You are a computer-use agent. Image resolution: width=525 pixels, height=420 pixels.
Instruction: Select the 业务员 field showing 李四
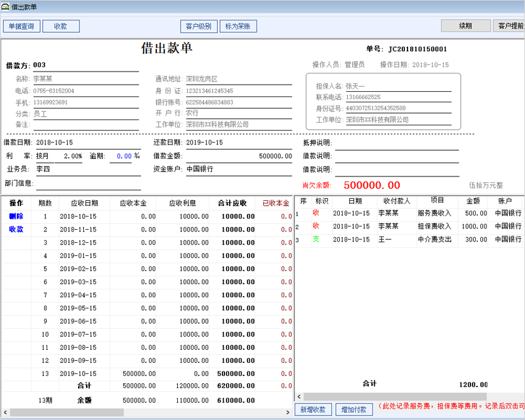89,169
